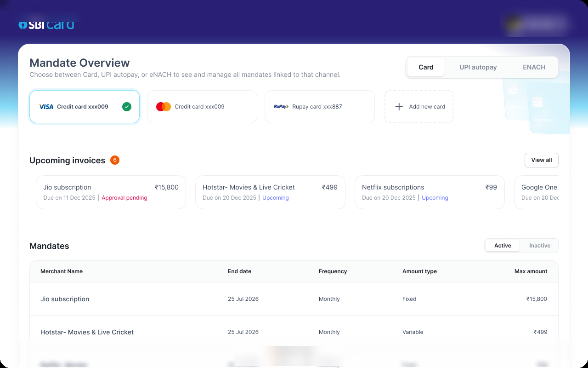Click Upcoming status on Hotstar invoice

pos(276,198)
